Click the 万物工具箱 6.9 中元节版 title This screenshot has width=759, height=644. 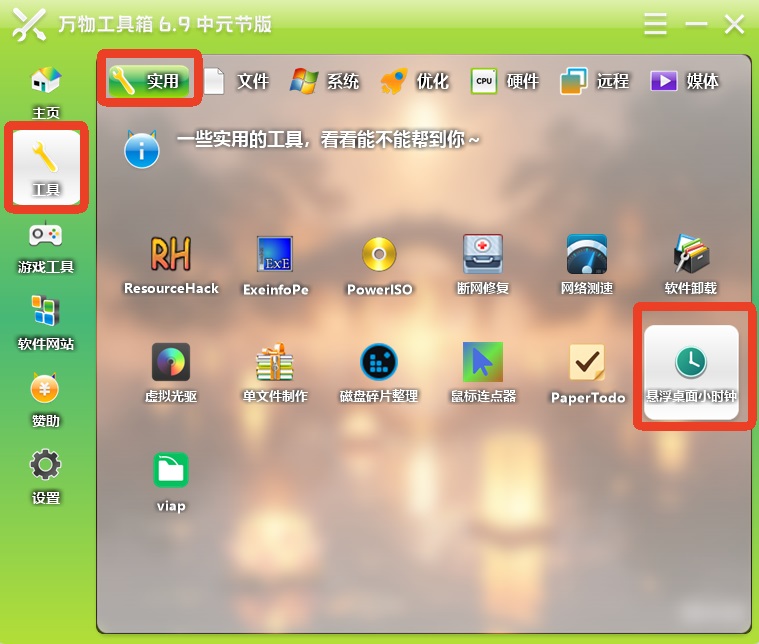(165, 24)
